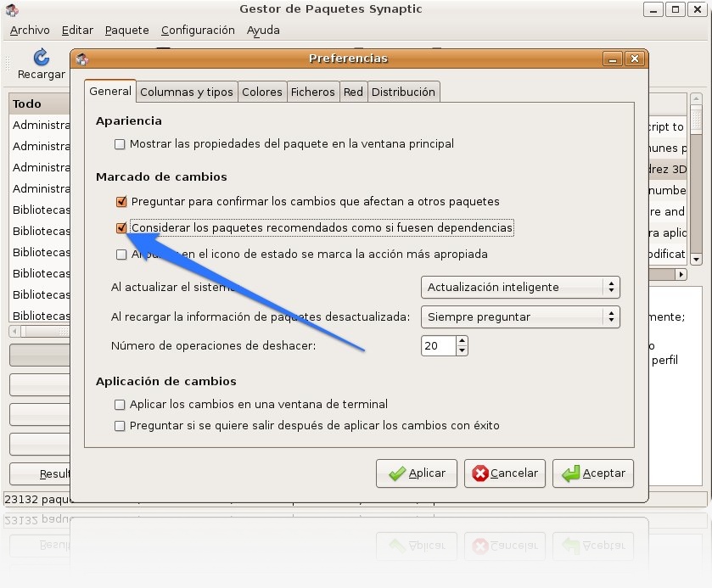This screenshot has height=588, width=712.
Task: Click the package list scroll up arrow
Action: 696,98
